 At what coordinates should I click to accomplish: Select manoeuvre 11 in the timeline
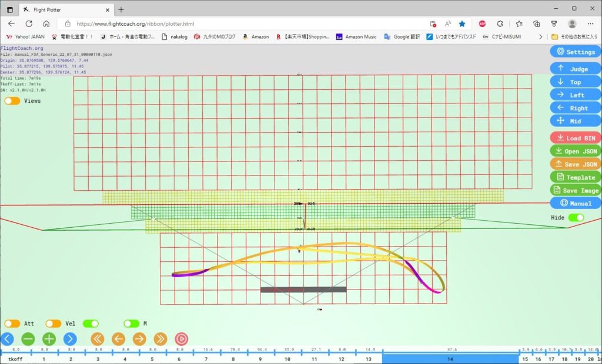coord(315,359)
